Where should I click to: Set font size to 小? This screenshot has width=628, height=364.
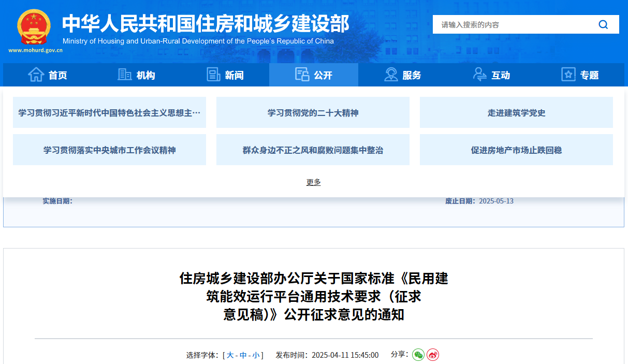(256, 355)
